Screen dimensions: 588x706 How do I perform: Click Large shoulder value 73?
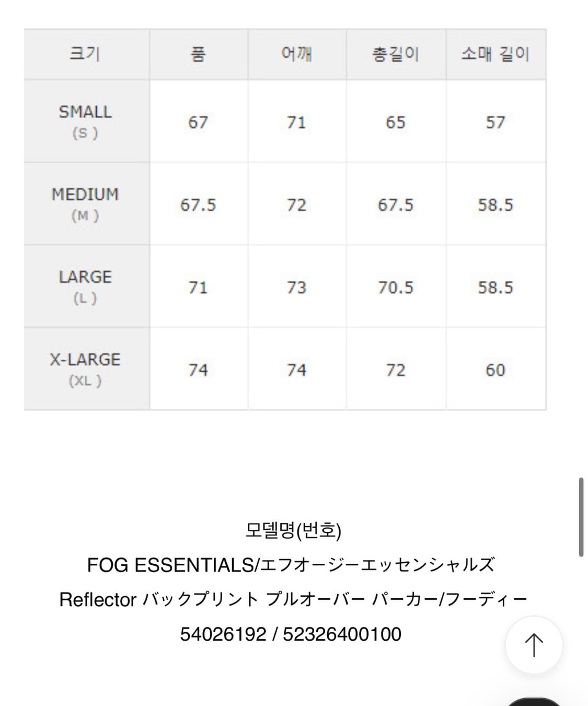(296, 288)
